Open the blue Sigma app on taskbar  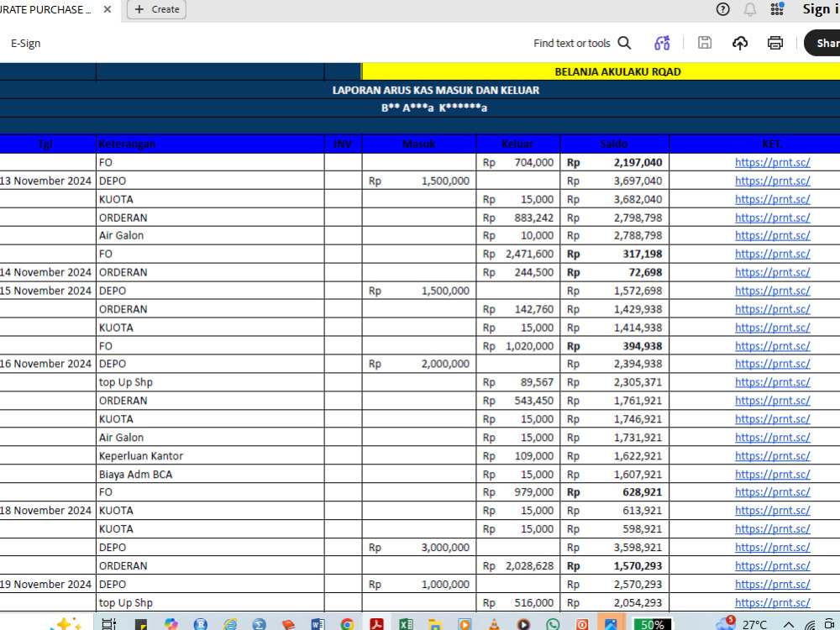click(260, 623)
